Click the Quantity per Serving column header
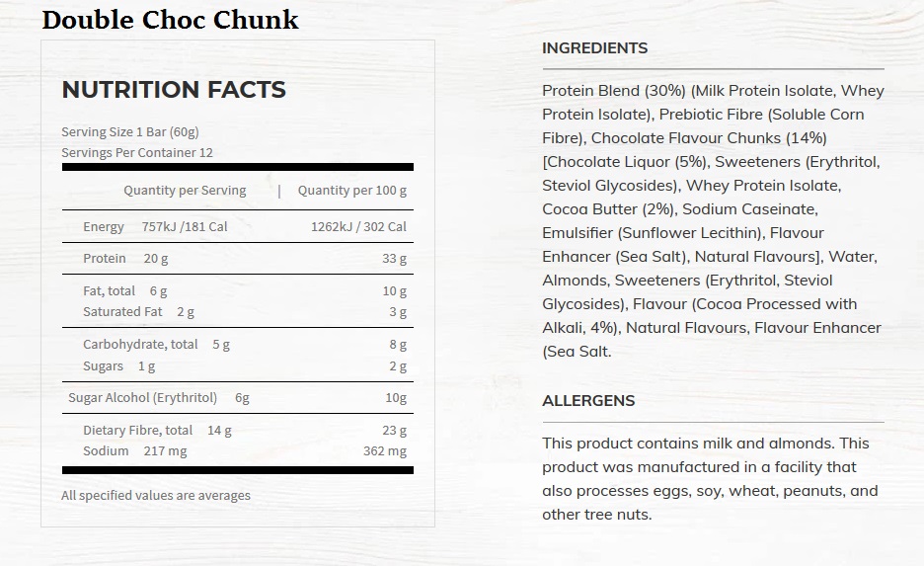Viewport: 924px width, 566px height. tap(185, 191)
